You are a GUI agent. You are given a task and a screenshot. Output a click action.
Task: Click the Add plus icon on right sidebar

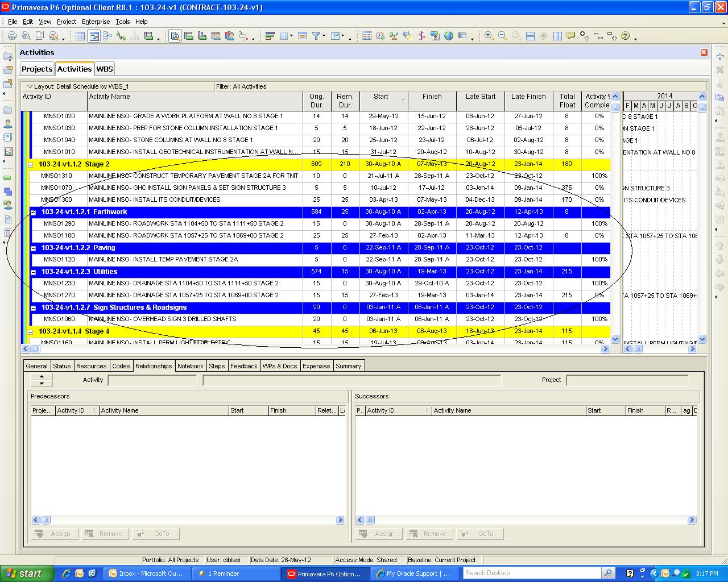coord(719,56)
